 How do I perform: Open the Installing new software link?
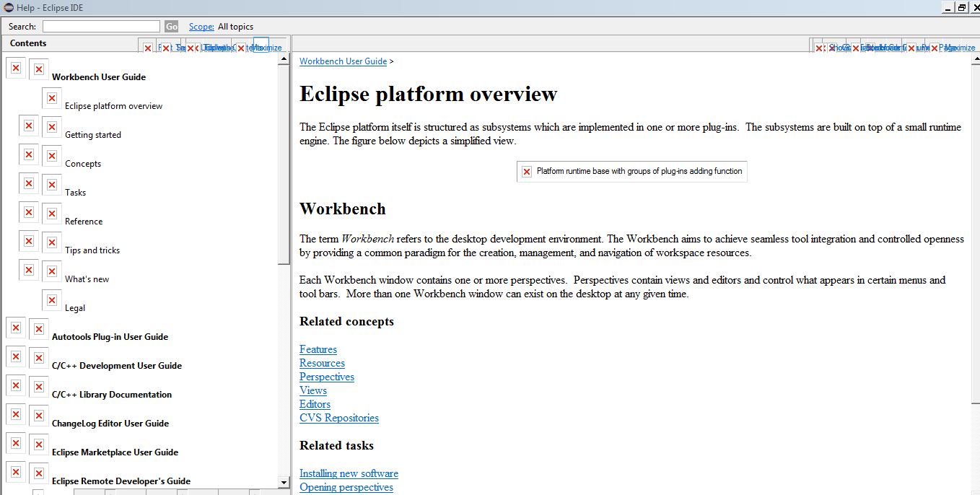pos(349,473)
